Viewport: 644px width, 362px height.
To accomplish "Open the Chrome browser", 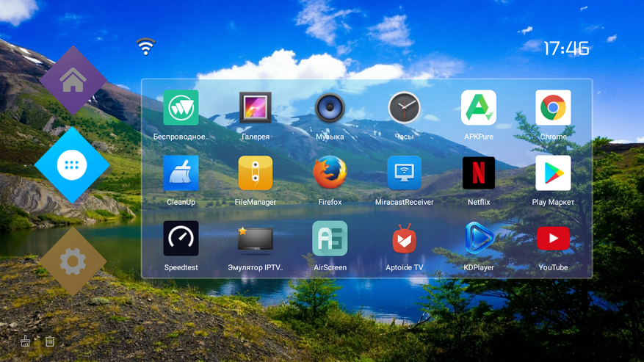I will (x=553, y=108).
